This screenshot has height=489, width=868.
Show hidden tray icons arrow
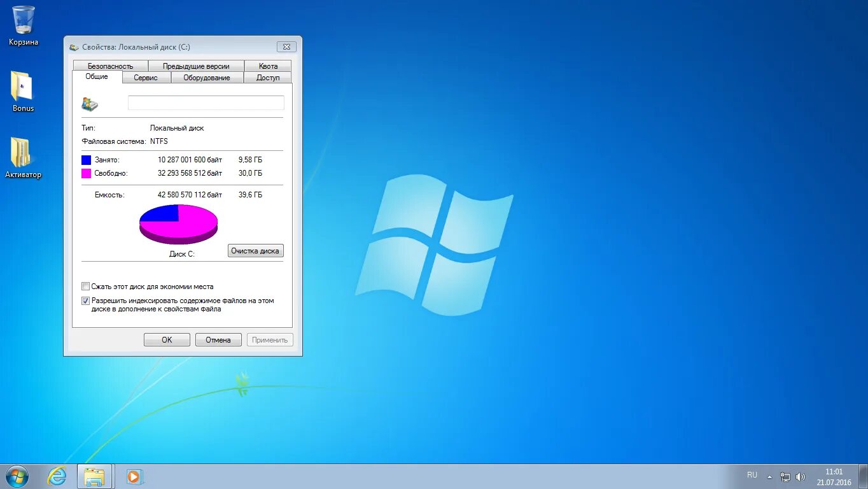769,477
